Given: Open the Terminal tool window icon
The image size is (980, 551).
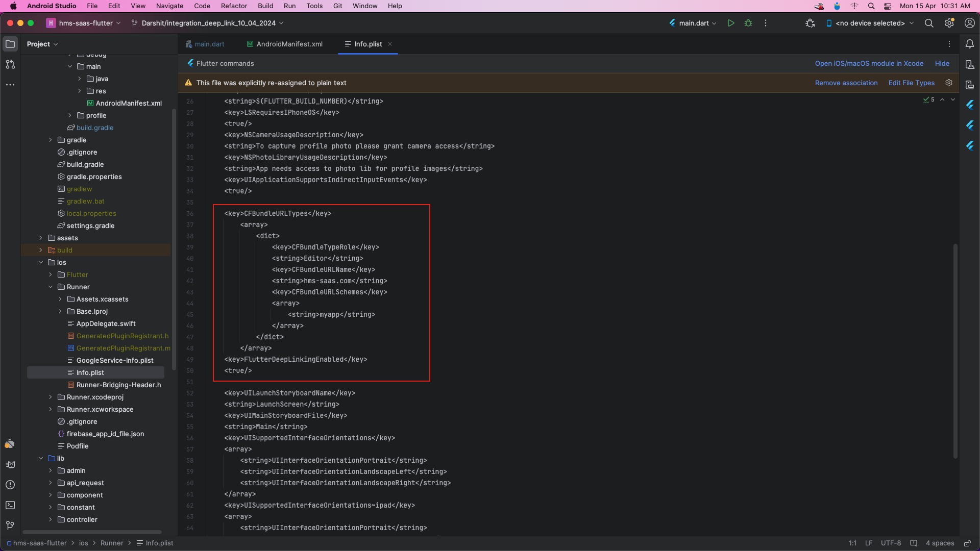Looking at the screenshot, I should point(10,505).
